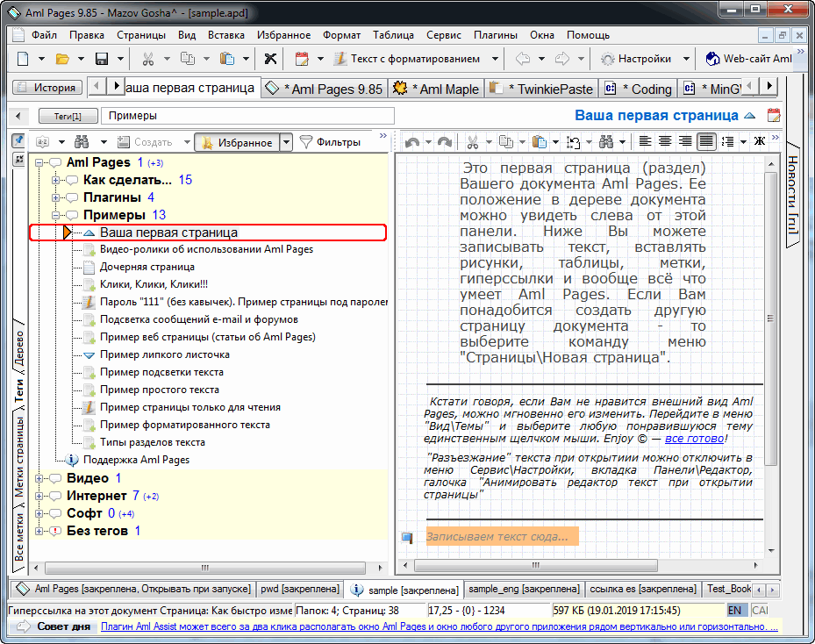Click the Теги[1] button

68,116
